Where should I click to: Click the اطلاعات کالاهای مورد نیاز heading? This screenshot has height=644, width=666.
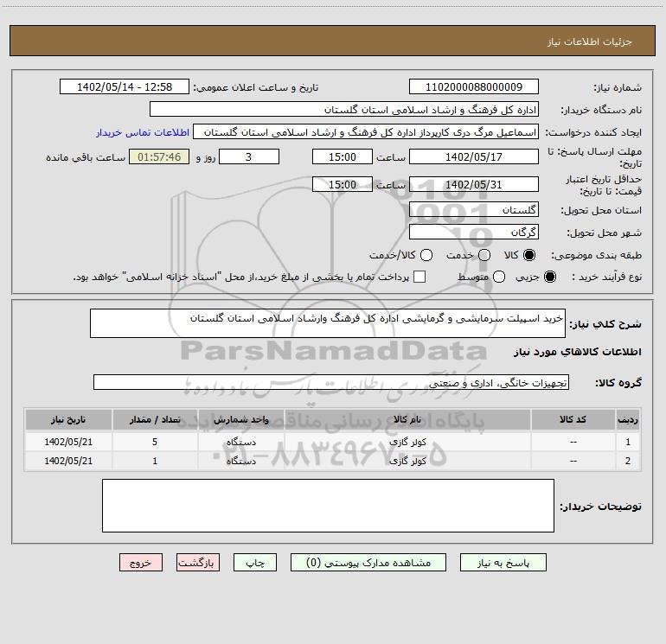[x=577, y=352]
